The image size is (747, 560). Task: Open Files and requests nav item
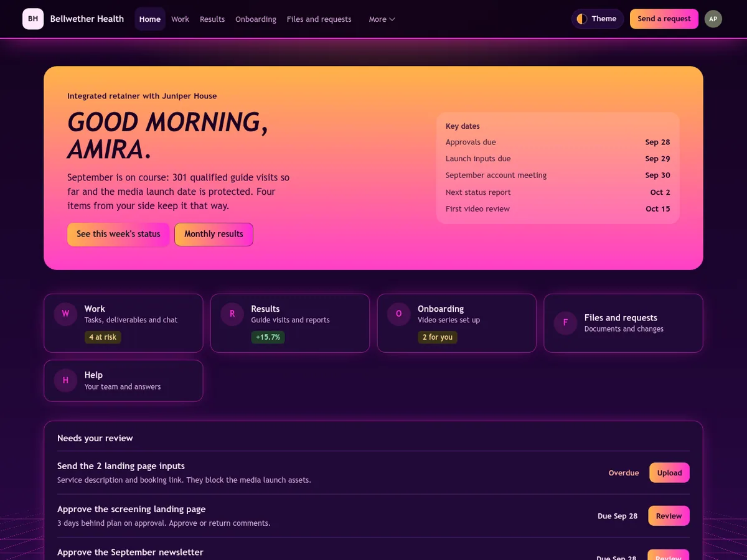click(319, 19)
